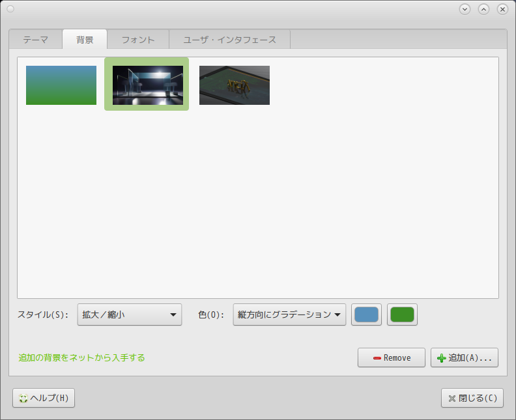Select the dark glass room wallpaper thumbnail
The image size is (516, 420).
tap(148, 85)
